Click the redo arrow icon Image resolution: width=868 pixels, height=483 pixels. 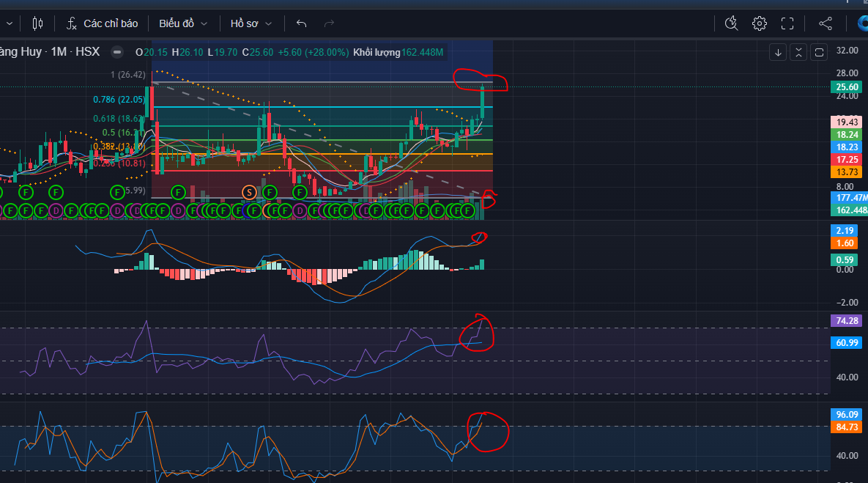(329, 23)
